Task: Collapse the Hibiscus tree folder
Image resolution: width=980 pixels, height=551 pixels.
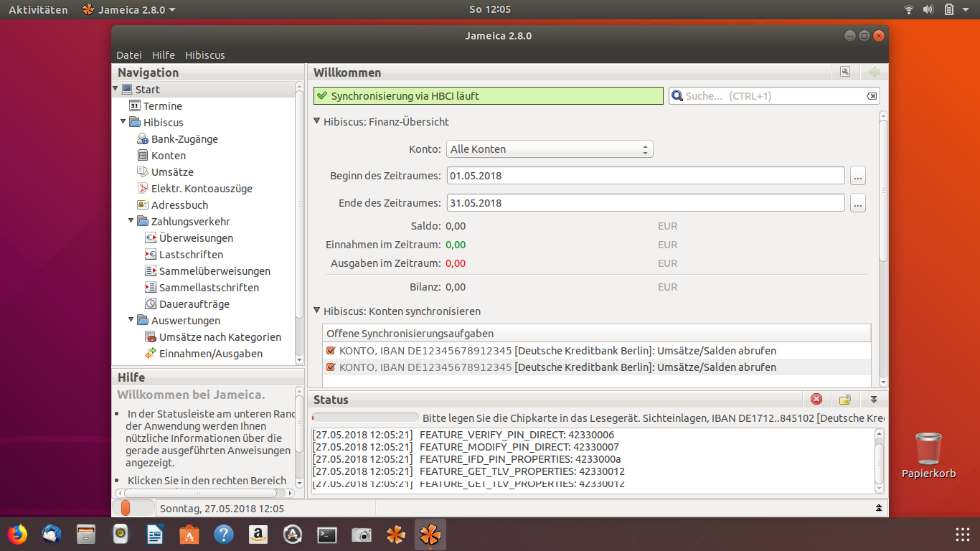Action: pos(123,122)
